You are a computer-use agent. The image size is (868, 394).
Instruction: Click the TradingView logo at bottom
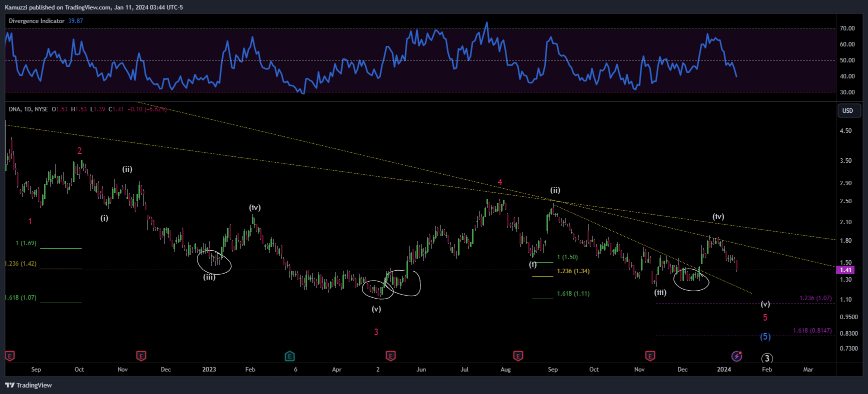(x=28, y=385)
